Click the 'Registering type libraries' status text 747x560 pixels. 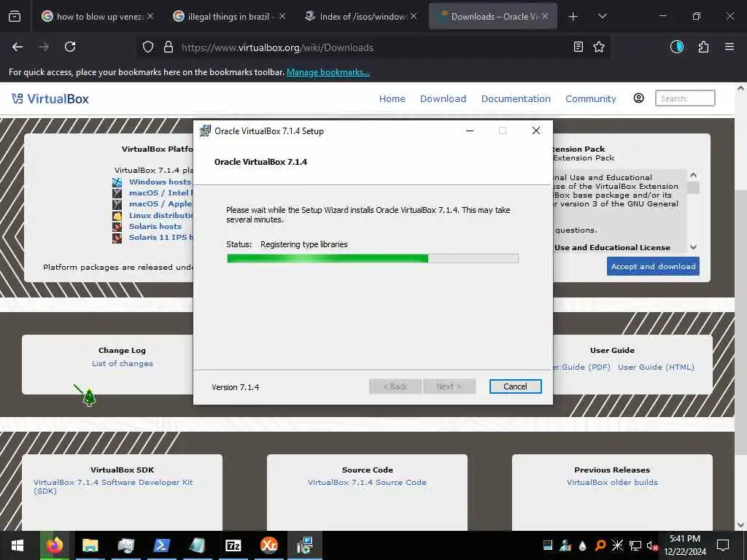pyautogui.click(x=304, y=244)
